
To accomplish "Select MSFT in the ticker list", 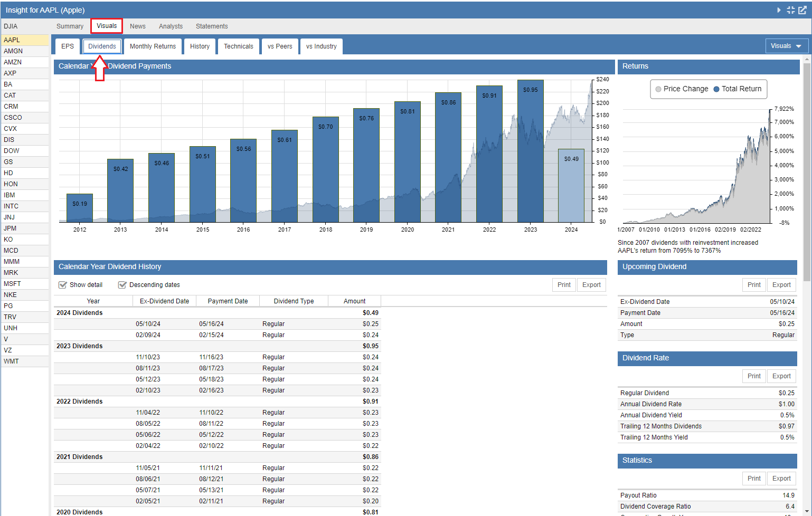I will 25,284.
